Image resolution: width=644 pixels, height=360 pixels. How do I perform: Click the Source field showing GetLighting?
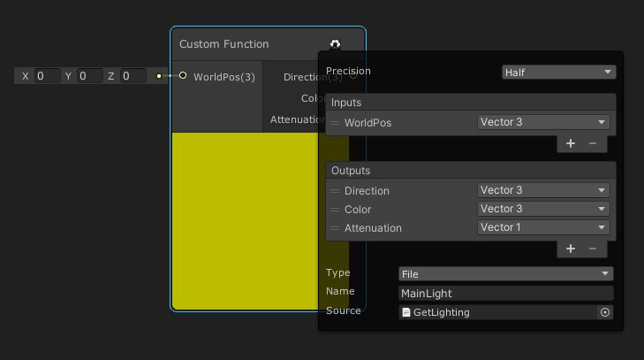click(497, 312)
